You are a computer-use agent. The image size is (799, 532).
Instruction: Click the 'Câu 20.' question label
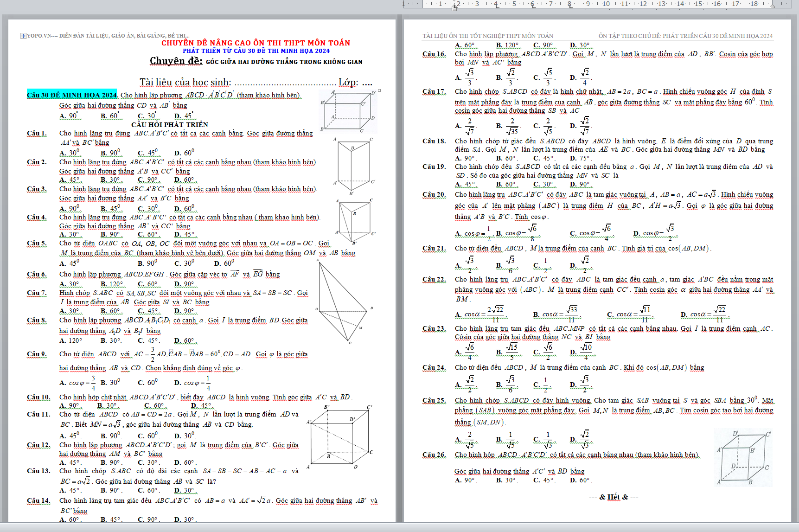click(434, 195)
